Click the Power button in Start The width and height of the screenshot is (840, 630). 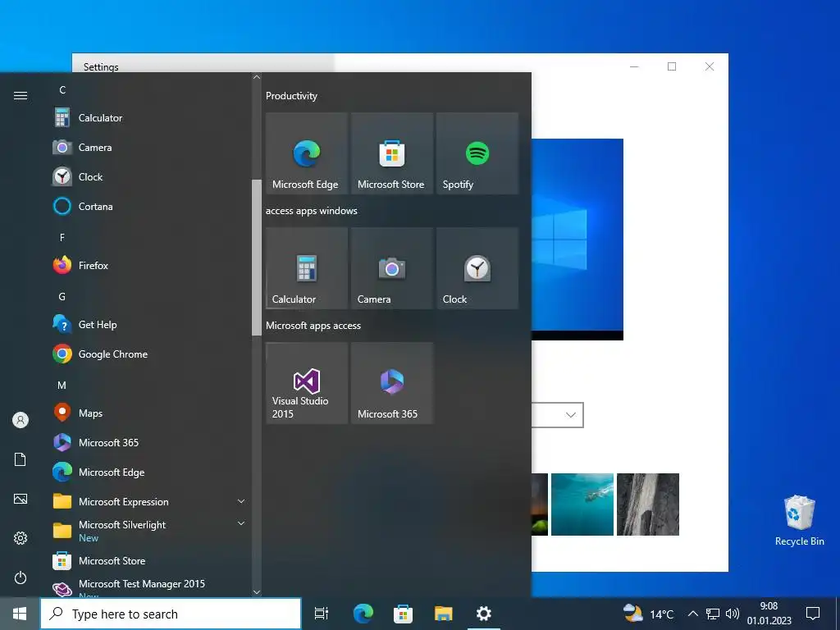click(21, 577)
